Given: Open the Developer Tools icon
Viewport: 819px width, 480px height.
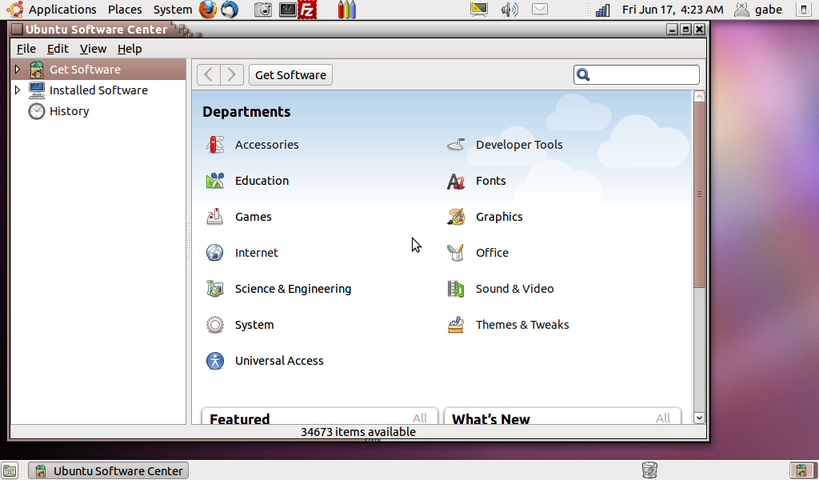Looking at the screenshot, I should 456,145.
